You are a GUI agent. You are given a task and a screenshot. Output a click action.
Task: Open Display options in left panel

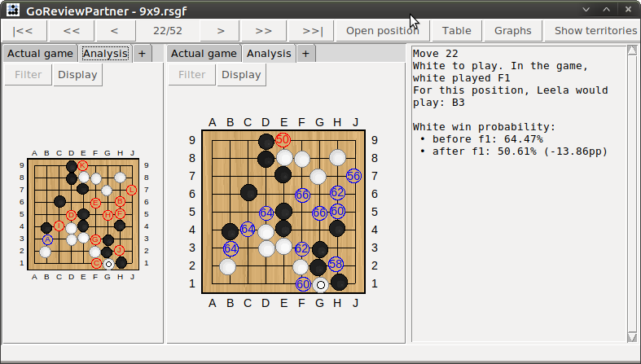point(77,75)
